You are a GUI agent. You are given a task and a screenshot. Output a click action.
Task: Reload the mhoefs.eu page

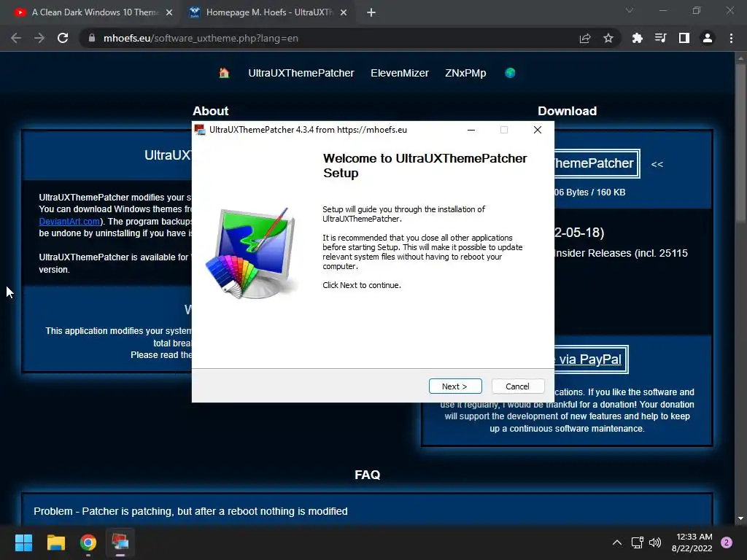(x=63, y=38)
